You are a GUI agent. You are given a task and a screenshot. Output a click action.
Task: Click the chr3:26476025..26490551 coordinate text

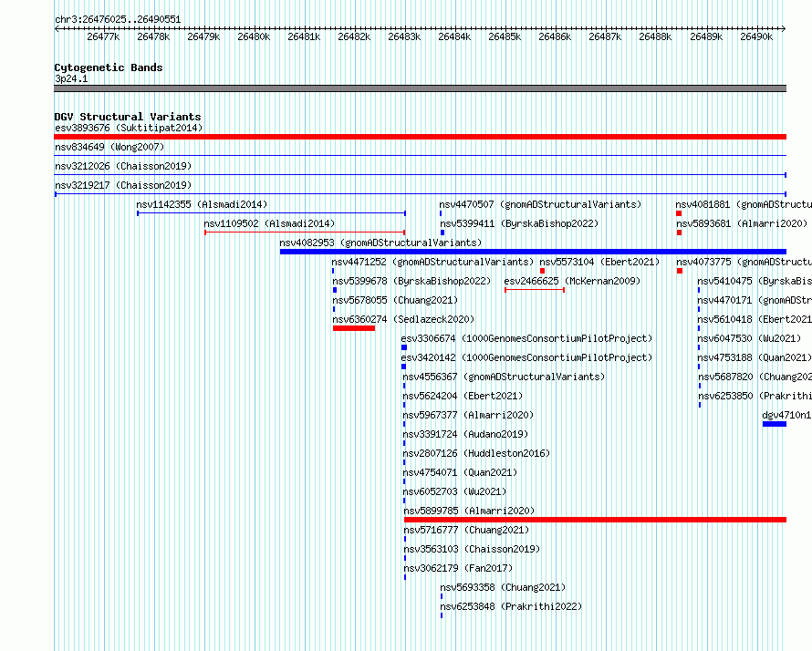118,20
